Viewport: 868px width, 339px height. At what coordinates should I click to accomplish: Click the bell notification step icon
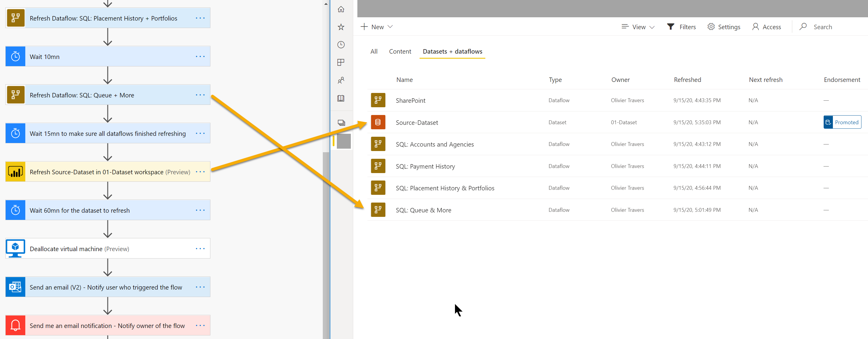tap(15, 326)
